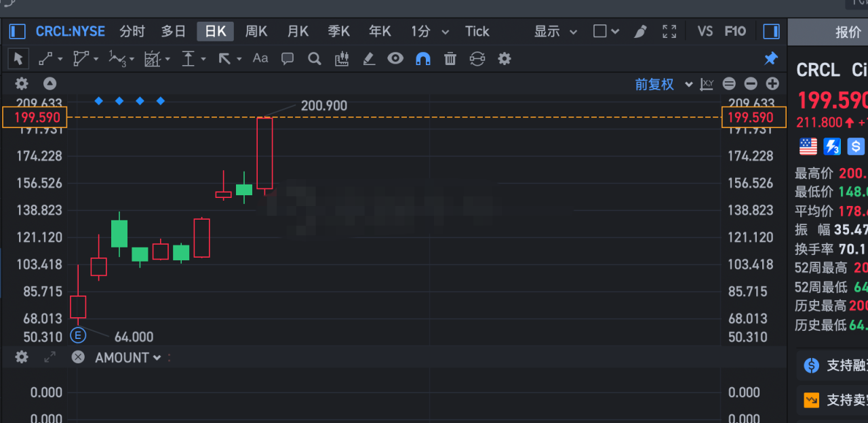
Task: Click the margin financing dollar icon
Action: click(856, 146)
